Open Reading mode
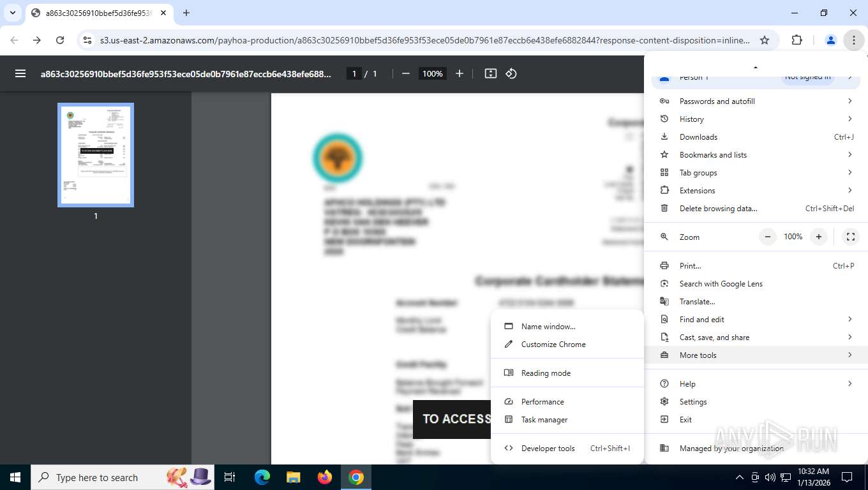 (x=567, y=373)
